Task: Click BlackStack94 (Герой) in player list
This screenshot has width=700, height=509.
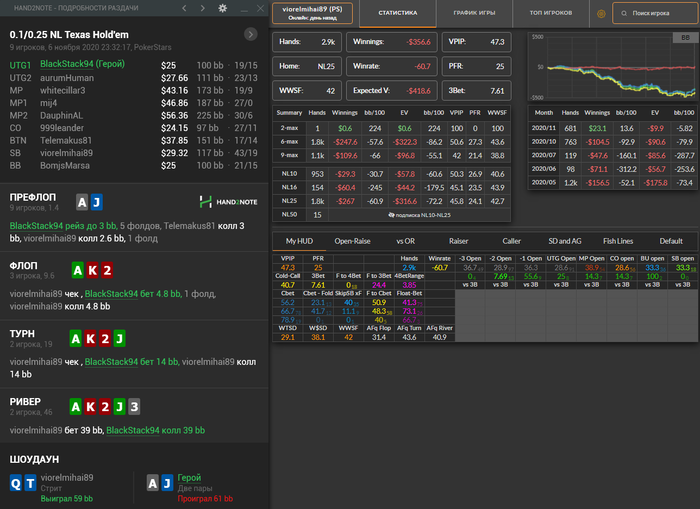Action: click(82, 64)
